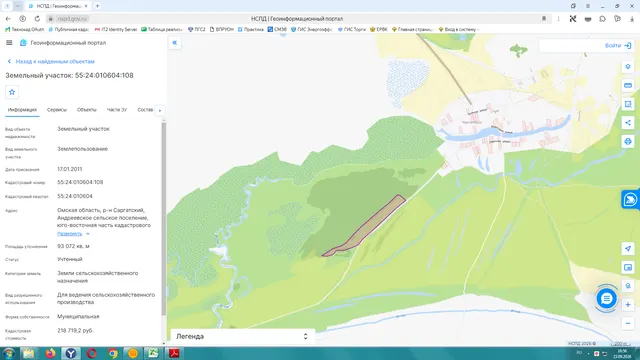Share the current map view
This screenshot has height=360, width=640.
[x=628, y=123]
